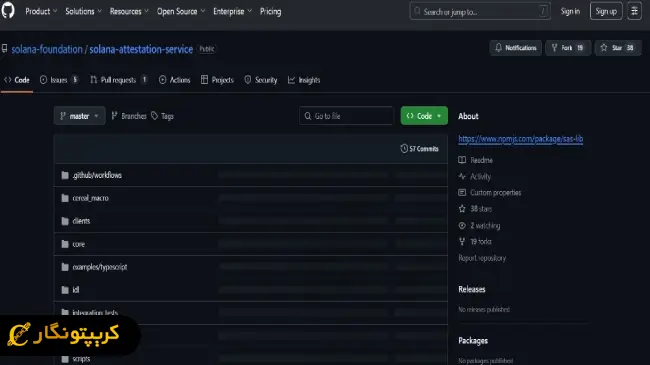Click folder icon next to clients
This screenshot has width=650, height=365.
[65, 221]
